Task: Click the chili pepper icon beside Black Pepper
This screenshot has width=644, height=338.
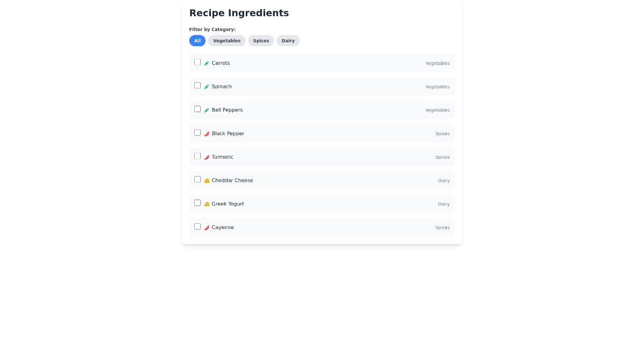Action: click(x=207, y=134)
